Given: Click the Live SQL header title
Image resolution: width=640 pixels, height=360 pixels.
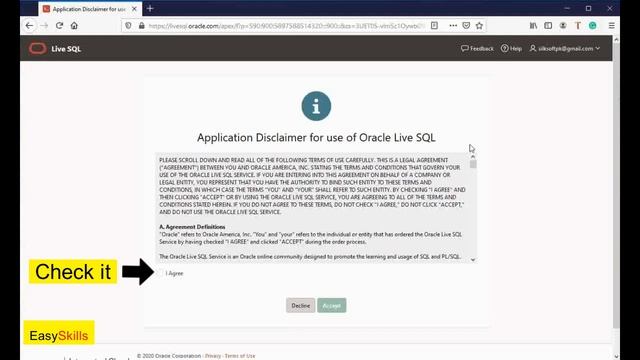Looking at the screenshot, I should [66, 49].
